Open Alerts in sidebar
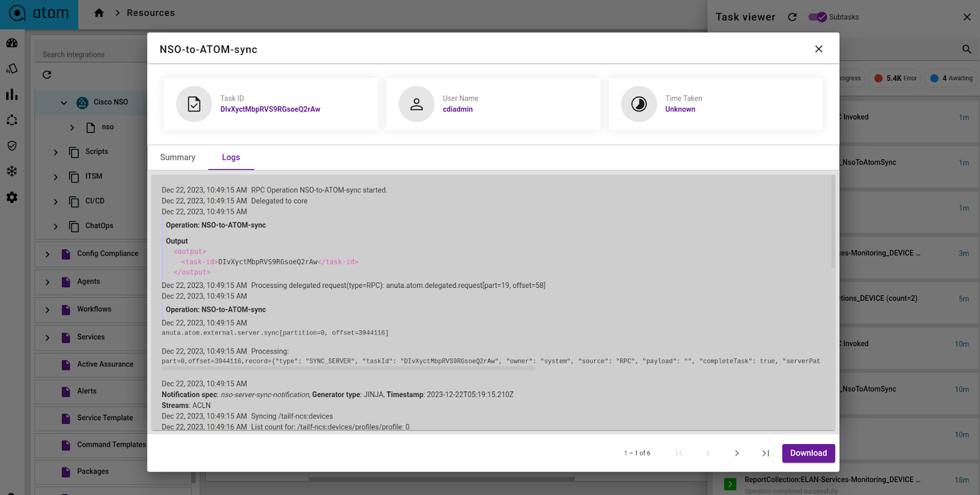 point(87,391)
